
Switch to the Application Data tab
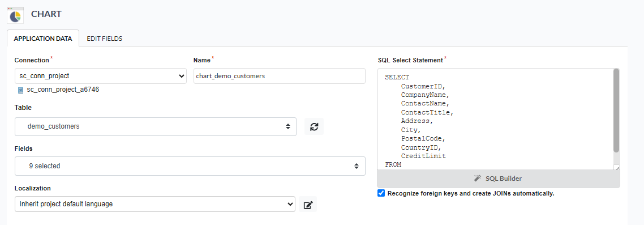click(43, 39)
